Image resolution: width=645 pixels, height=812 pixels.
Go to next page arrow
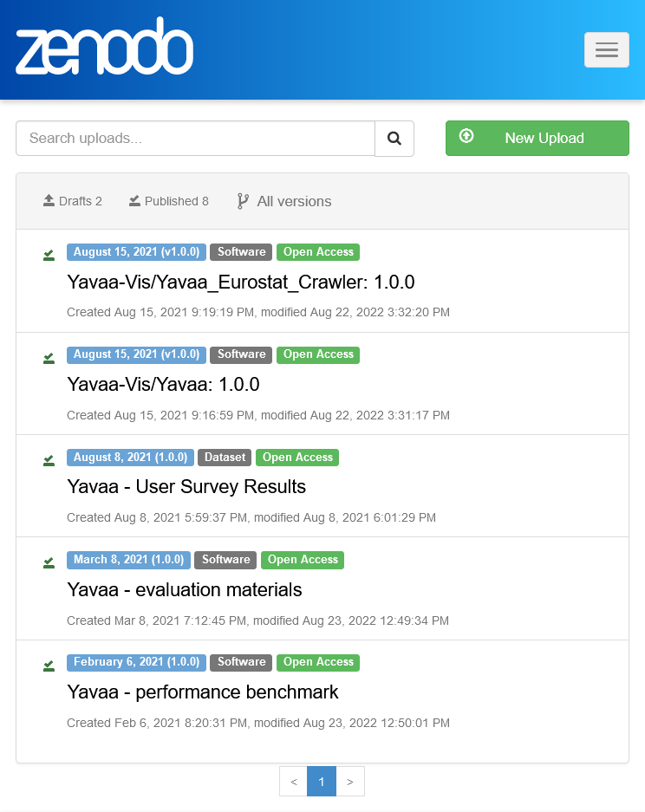[350, 782]
